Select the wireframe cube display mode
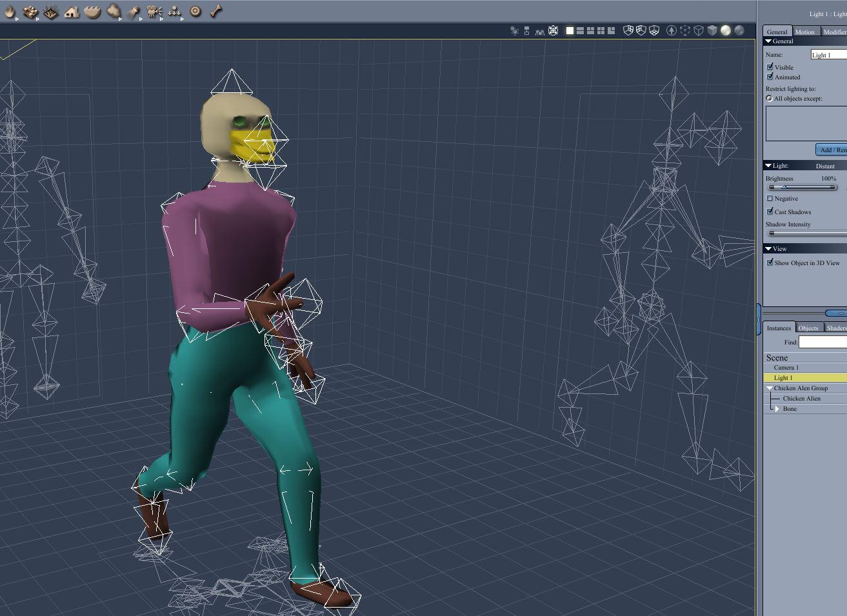This screenshot has width=847, height=616. 699,30
